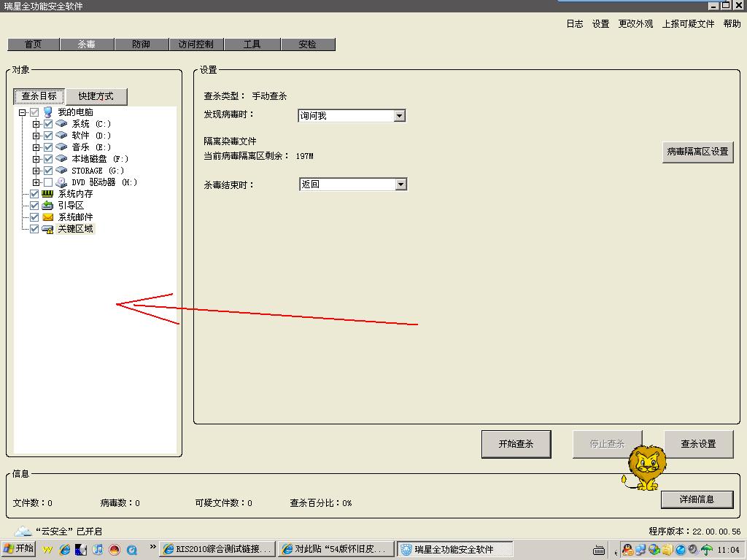
Task: Switch to the 防御 tab
Action: click(142, 44)
